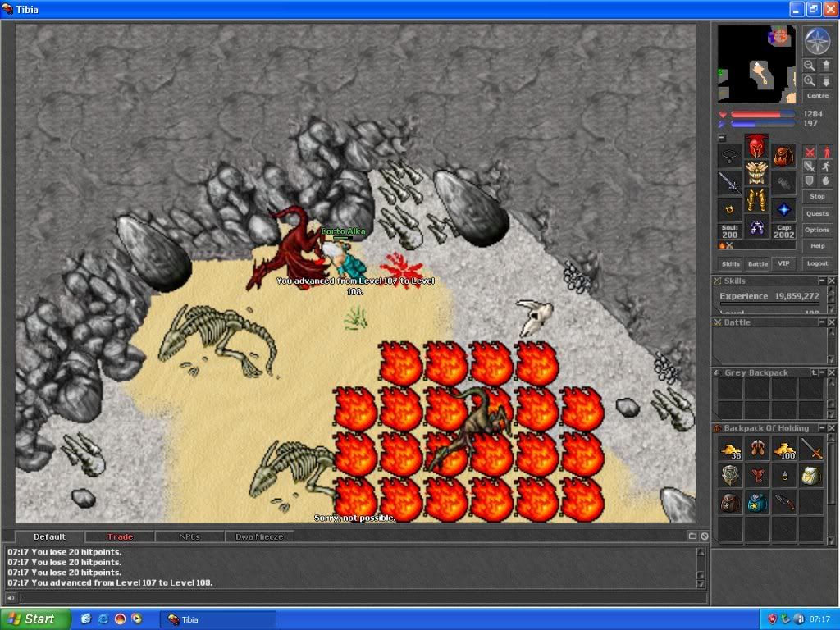This screenshot has height=630, width=840.
Task: Select the 38 gold coins stack
Action: 731,449
